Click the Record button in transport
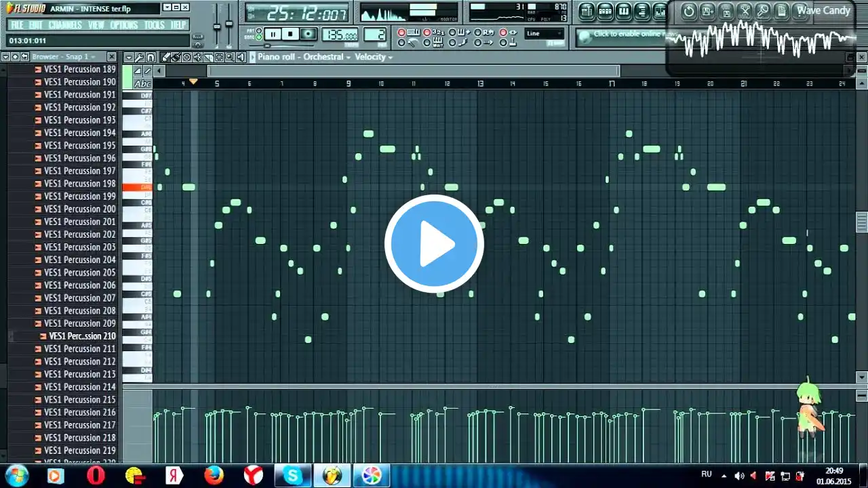This screenshot has width=868, height=488. point(309,34)
